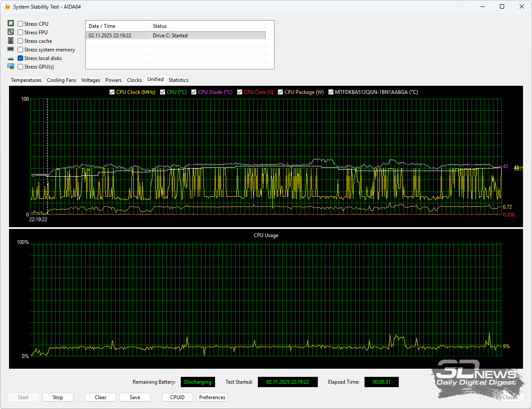Screen dimensions: 532x409
Task: Click the monitor icon beside Stress GPU(s)
Action: coord(11,66)
